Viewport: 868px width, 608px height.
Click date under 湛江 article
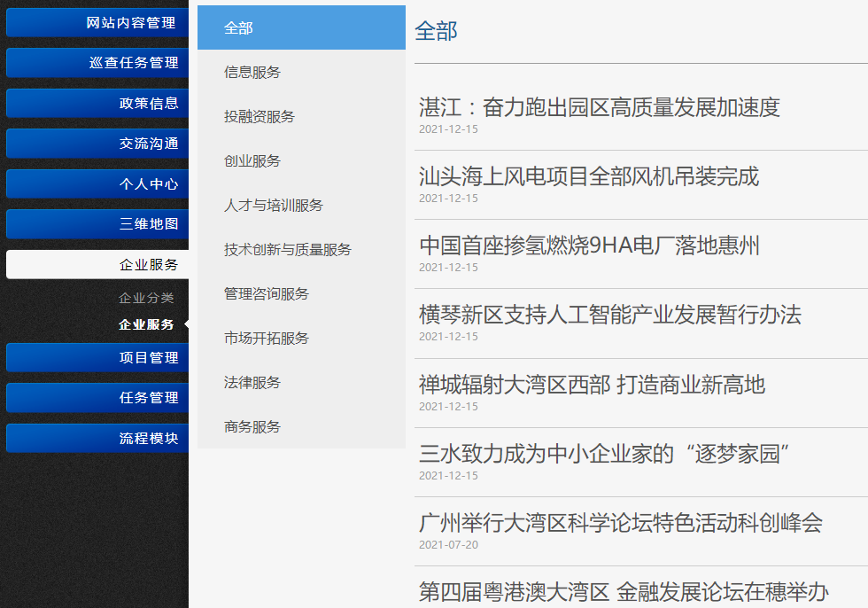448,129
